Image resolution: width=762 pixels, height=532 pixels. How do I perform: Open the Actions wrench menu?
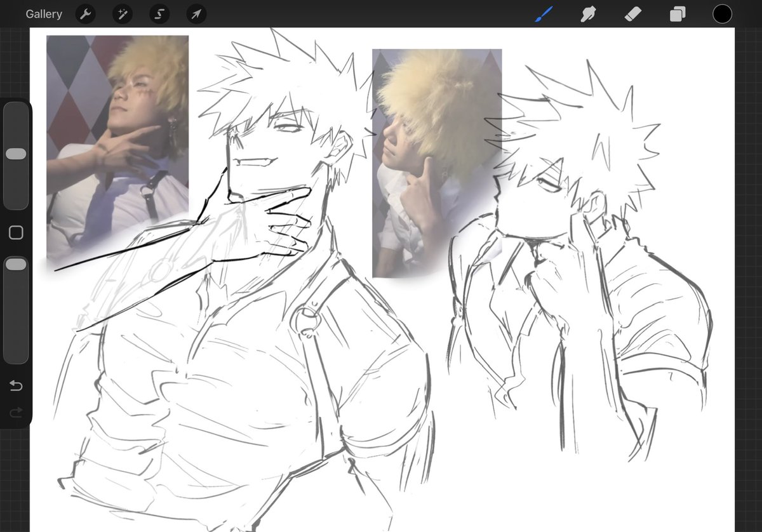[85, 14]
